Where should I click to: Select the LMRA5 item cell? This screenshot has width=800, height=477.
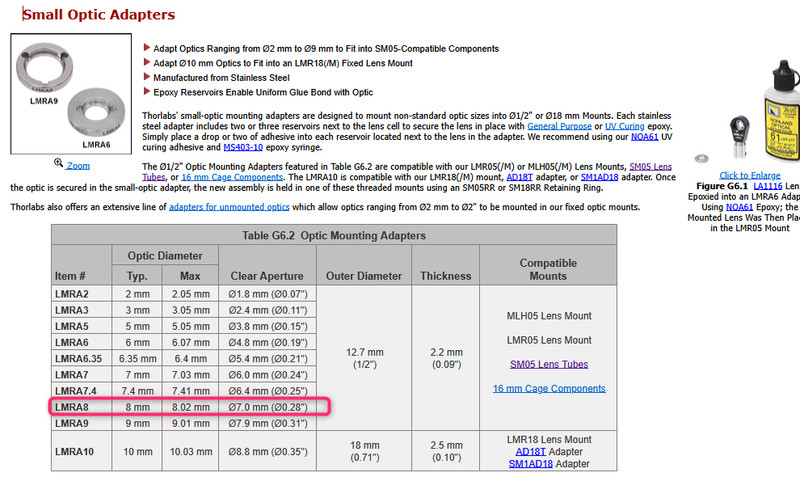82,326
